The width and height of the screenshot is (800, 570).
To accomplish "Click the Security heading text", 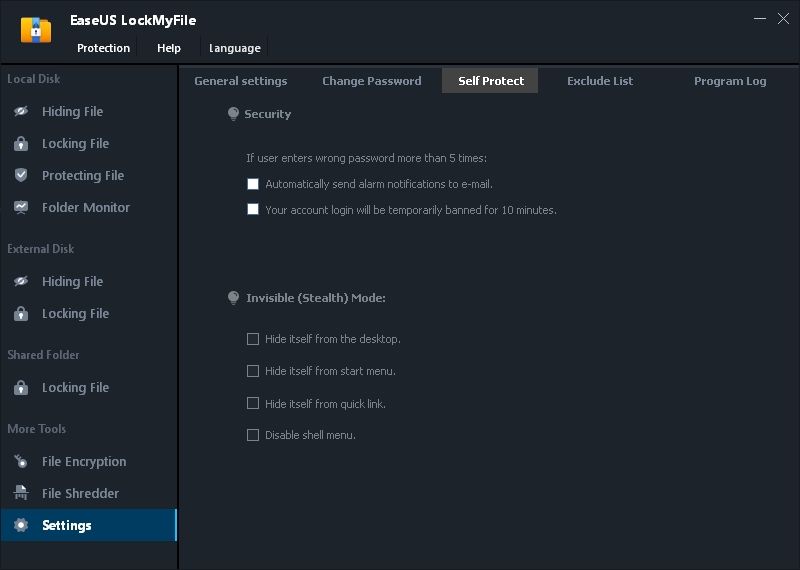I will pyautogui.click(x=267, y=114).
